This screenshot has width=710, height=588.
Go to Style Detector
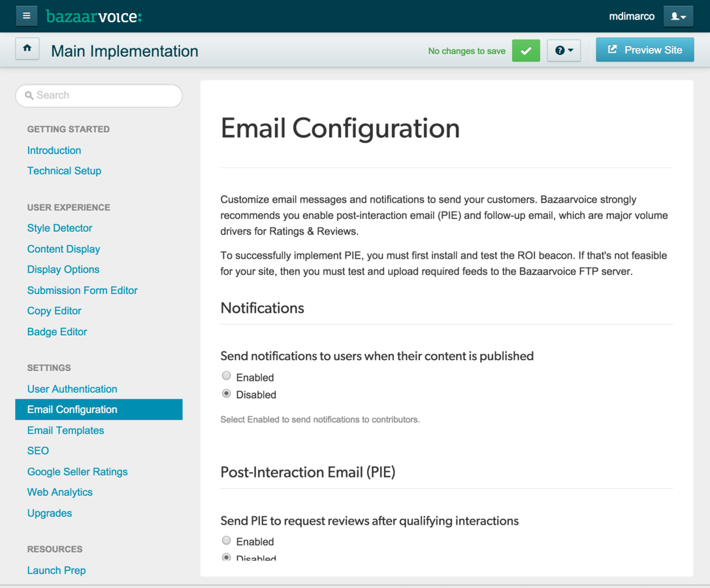click(60, 228)
